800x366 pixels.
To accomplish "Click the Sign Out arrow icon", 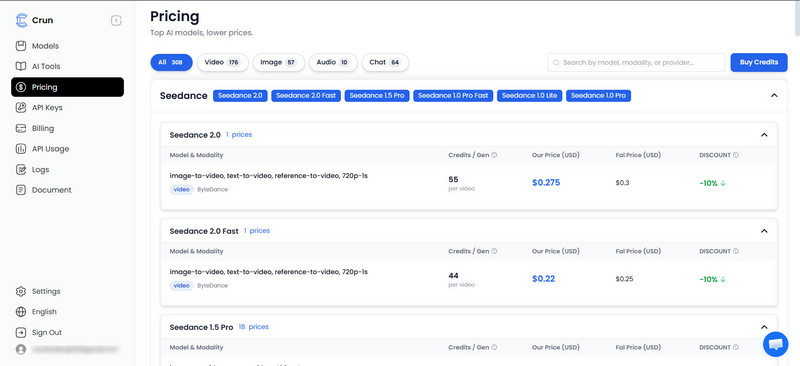I will coord(20,332).
